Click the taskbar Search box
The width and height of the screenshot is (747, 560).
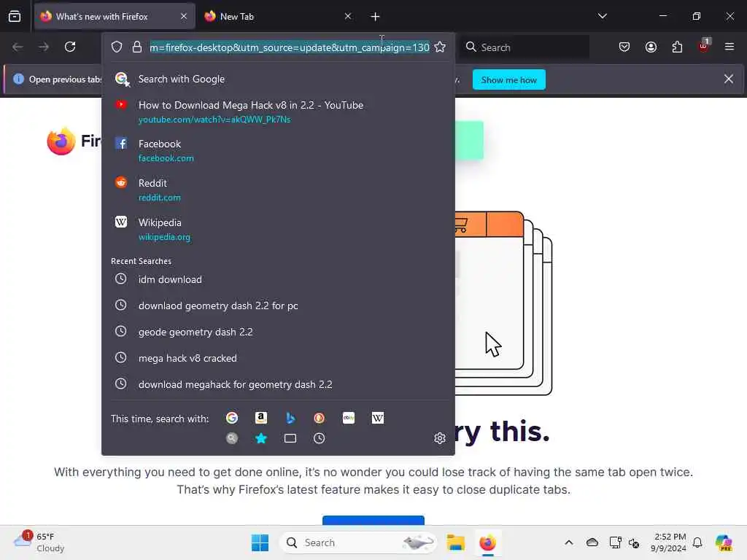click(x=358, y=542)
